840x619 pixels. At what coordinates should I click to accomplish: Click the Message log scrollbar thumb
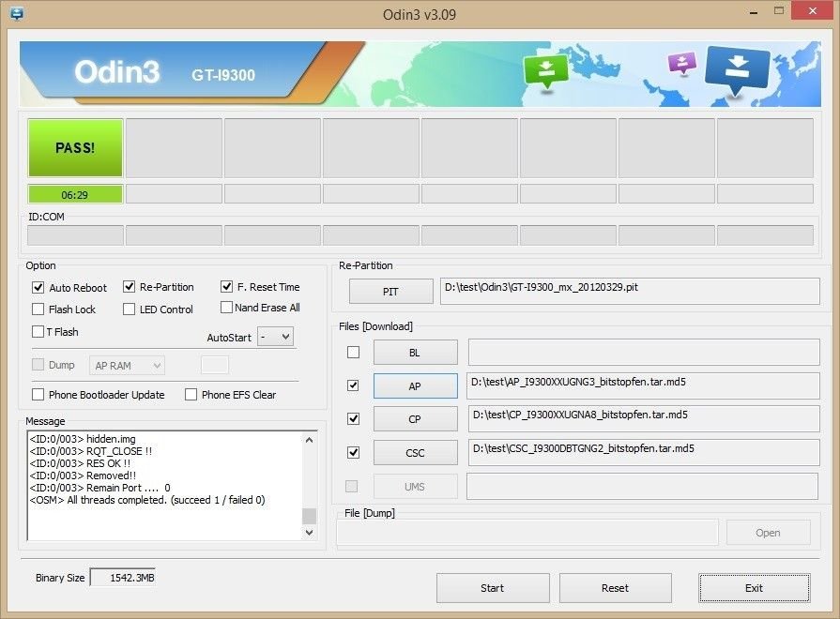click(309, 516)
